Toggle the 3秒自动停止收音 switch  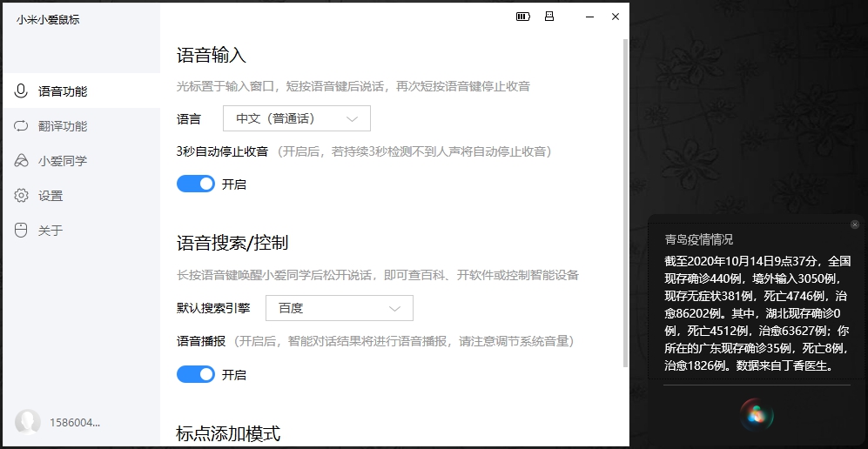click(196, 184)
